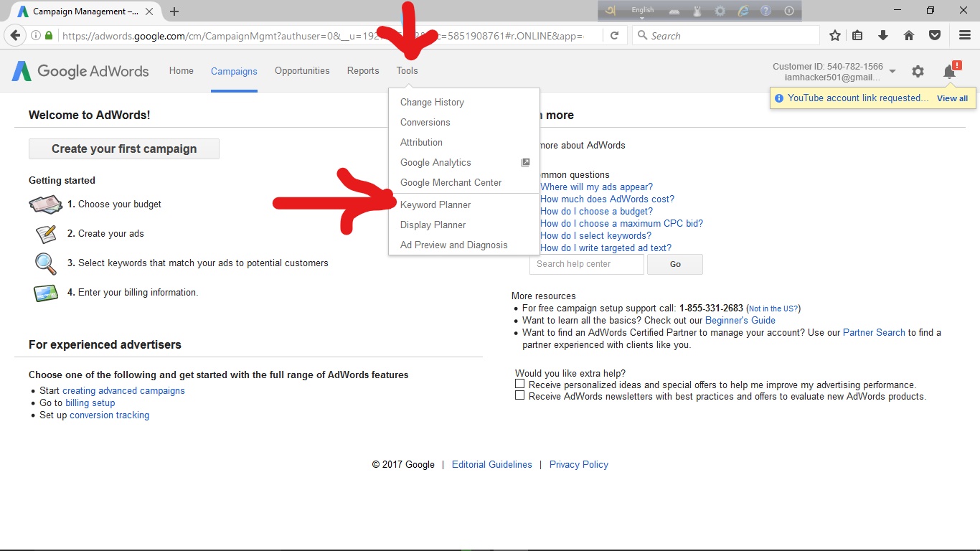Switch to the Campaigns tab
The width and height of the screenshot is (980, 551).
(234, 71)
